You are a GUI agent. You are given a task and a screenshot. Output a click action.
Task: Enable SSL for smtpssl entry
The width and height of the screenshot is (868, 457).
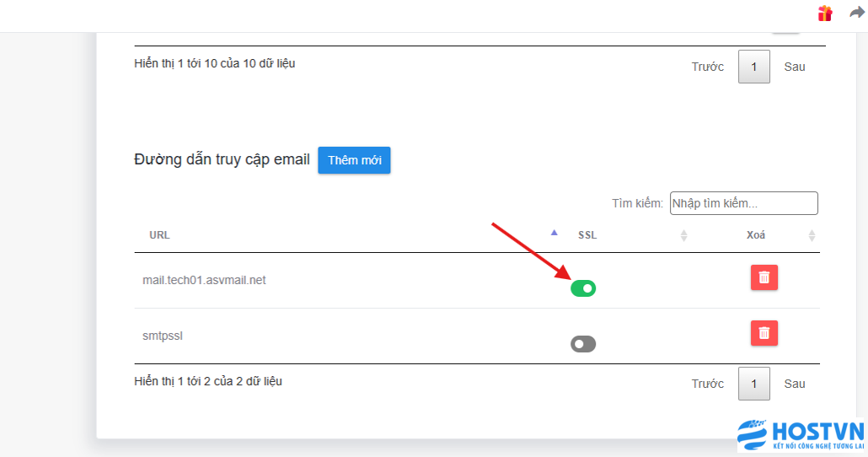583,344
